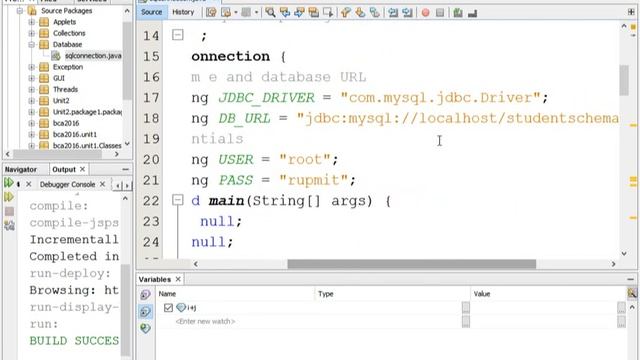
Task: Click Find Previous Occurrence icon
Action: pos(284,13)
